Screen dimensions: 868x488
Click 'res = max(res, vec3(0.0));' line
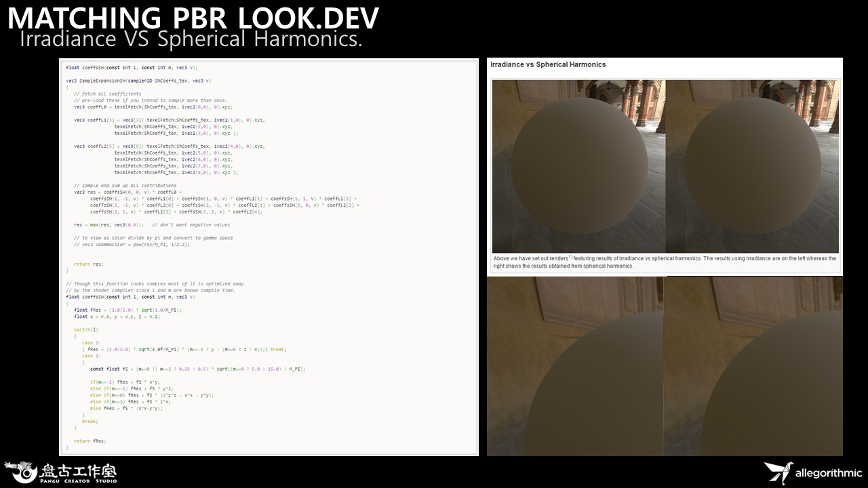click(x=108, y=225)
